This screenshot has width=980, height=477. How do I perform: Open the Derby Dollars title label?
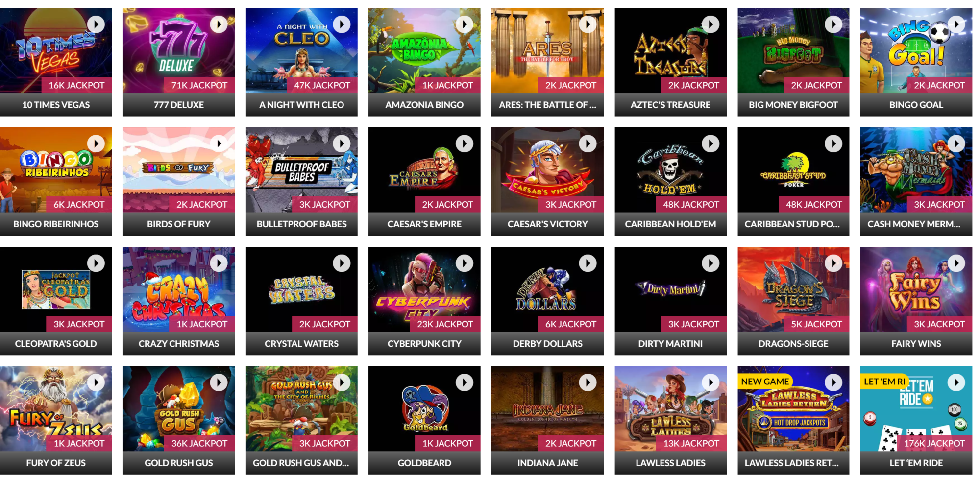(547, 344)
